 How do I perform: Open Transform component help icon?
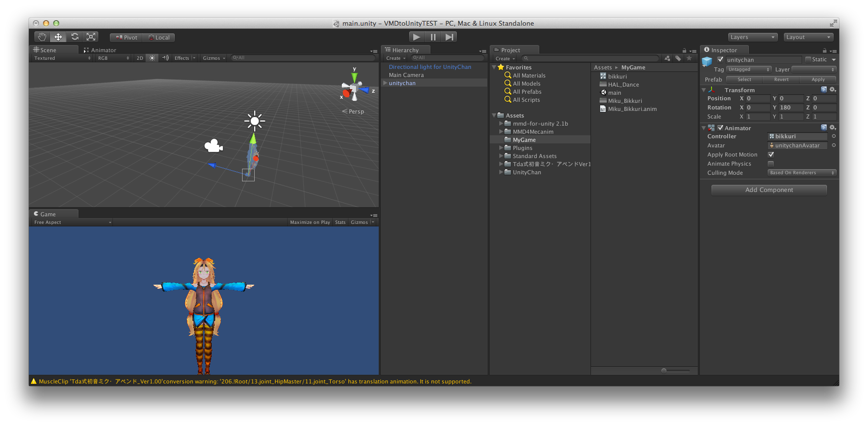(x=824, y=90)
